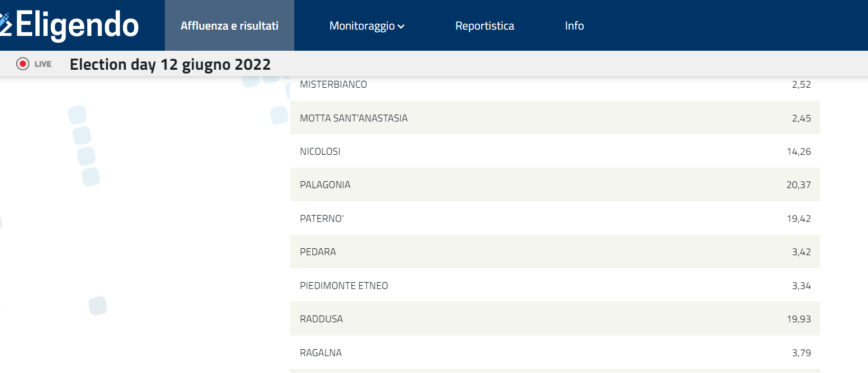Click the Eligendo wordmark to return home
Viewport: 868px width, 373px height.
(x=77, y=24)
